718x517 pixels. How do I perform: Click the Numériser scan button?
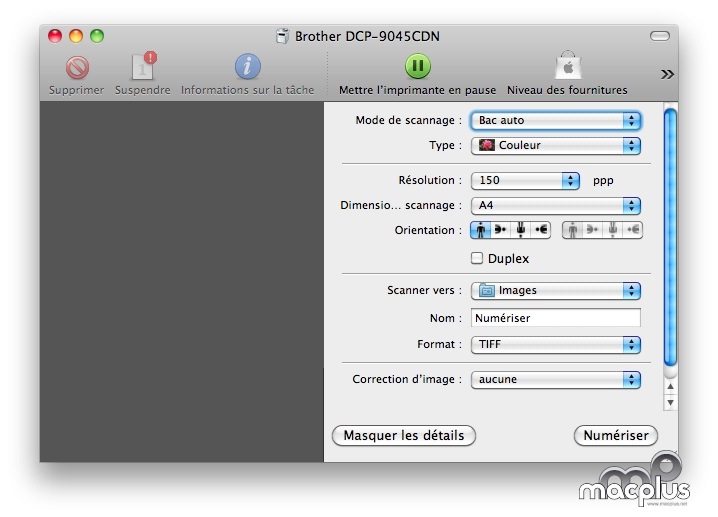pyautogui.click(x=616, y=435)
